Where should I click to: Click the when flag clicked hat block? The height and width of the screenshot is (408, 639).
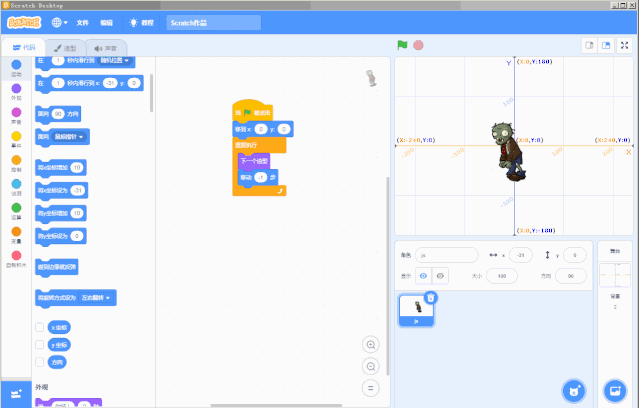tap(252, 110)
